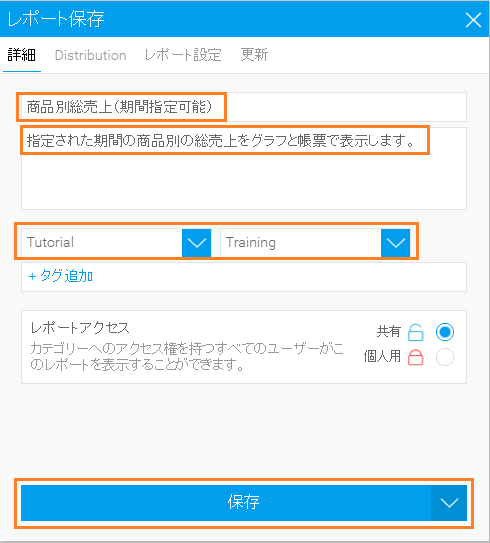Click the blue open lock icon for 共有
490x543 pixels.
tap(416, 332)
